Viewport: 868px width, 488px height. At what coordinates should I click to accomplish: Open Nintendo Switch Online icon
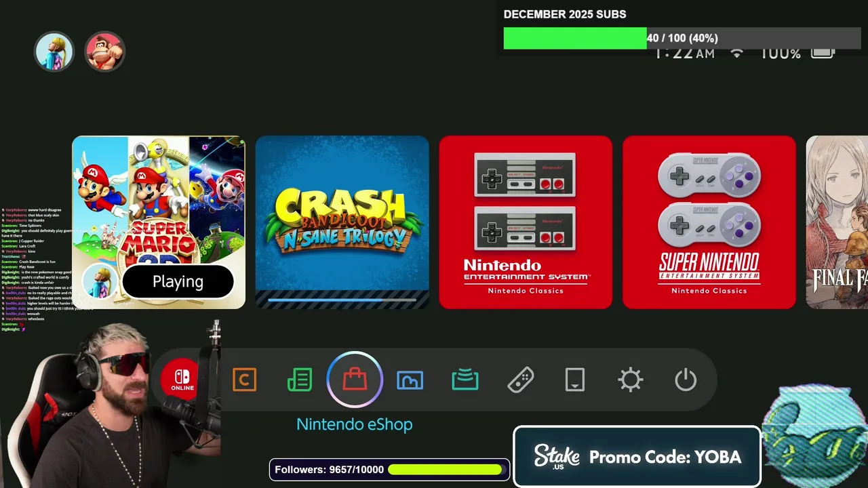coord(182,380)
